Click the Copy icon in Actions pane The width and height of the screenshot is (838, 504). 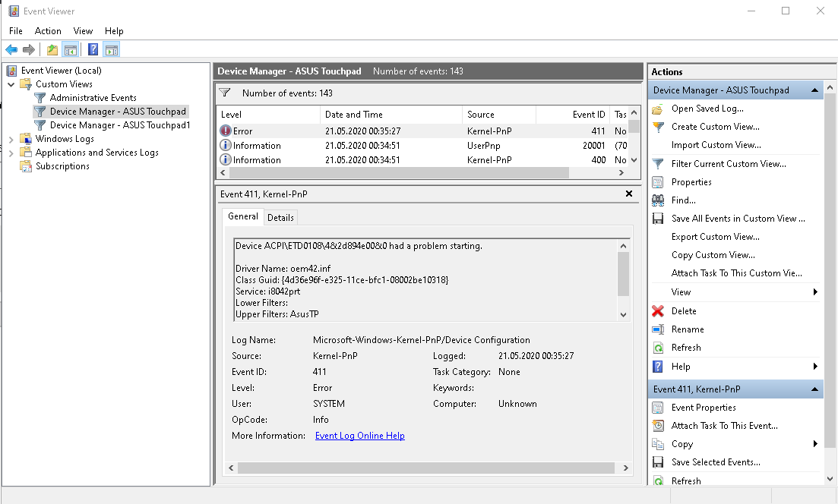658,444
